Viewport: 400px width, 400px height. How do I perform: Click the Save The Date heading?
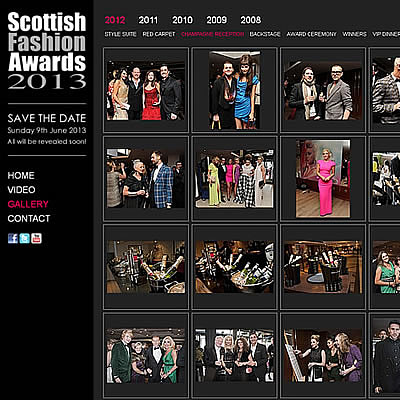47,118
